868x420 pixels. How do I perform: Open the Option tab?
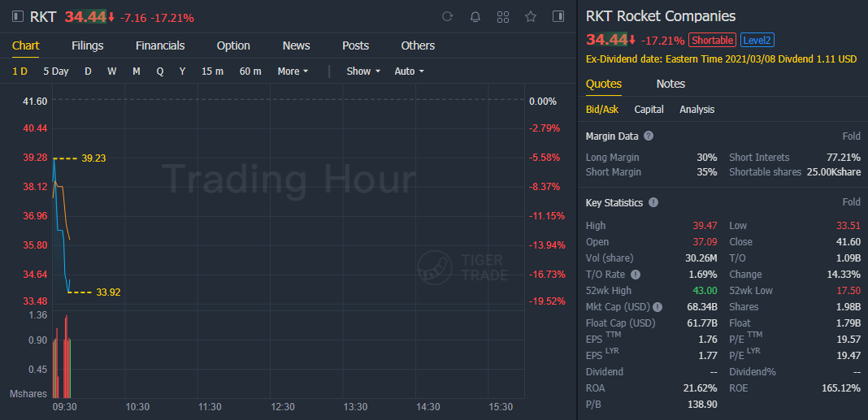[x=233, y=45]
